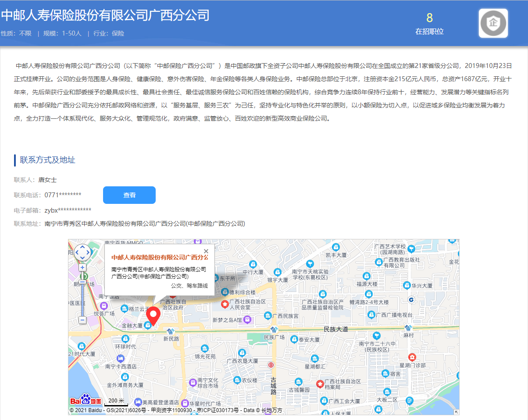
Task: Click the 联系地址 address line text
Action: point(145,224)
